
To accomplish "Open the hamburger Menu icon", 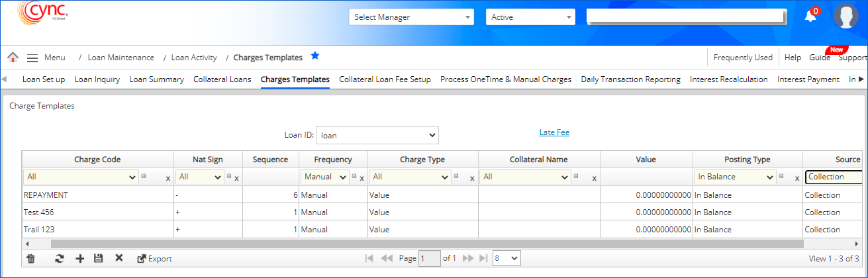I will coord(32,58).
